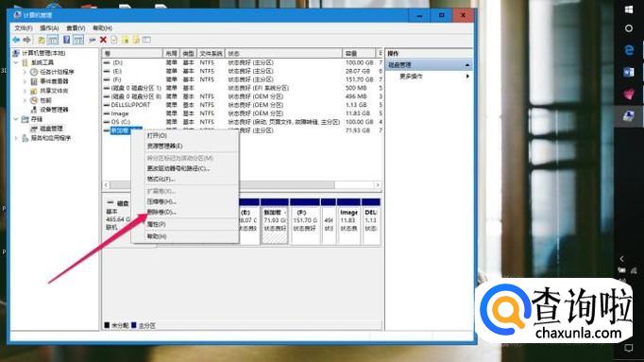Open the 查看(V) menu

76,28
